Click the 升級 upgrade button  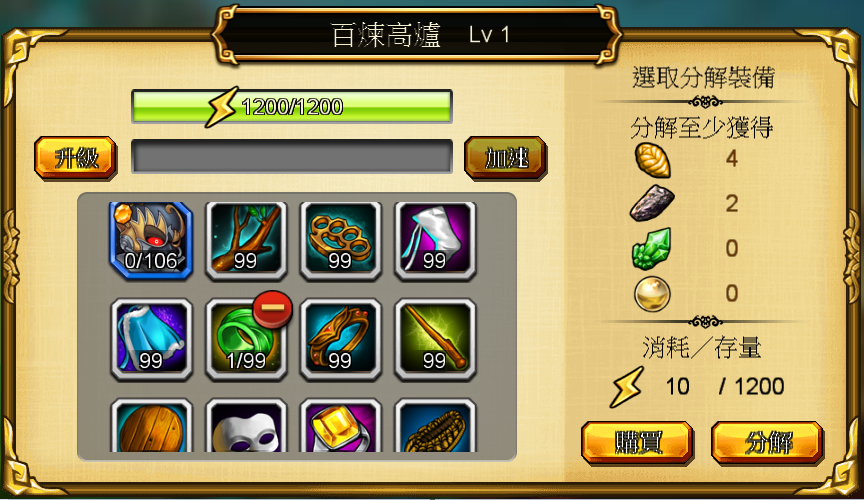click(x=75, y=158)
